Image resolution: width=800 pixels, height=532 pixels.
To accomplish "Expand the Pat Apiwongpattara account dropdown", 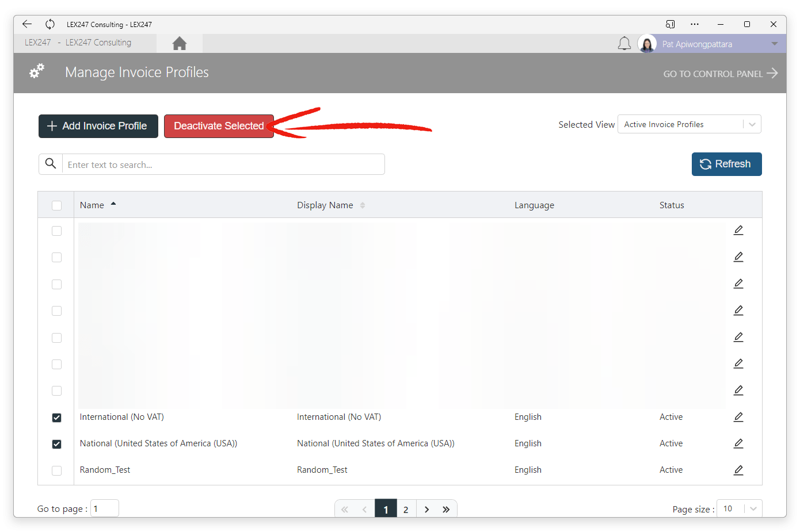I will pos(774,43).
